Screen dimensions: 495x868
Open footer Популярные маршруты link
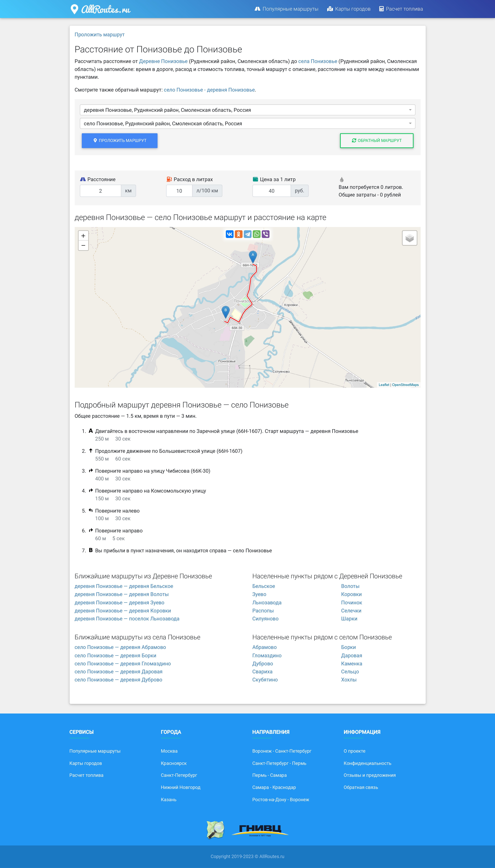(x=95, y=751)
